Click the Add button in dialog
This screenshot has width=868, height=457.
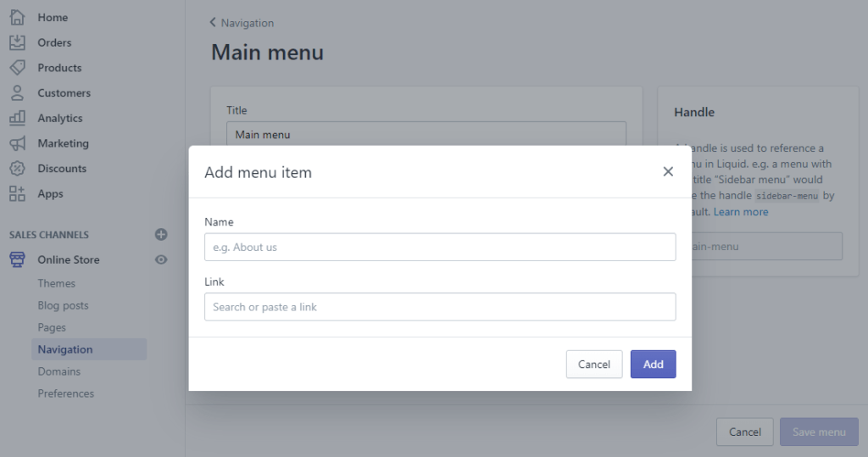pyautogui.click(x=653, y=364)
